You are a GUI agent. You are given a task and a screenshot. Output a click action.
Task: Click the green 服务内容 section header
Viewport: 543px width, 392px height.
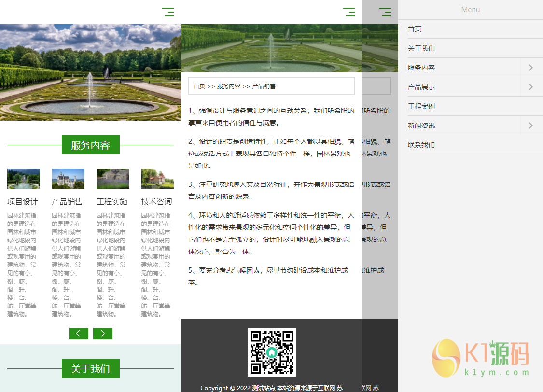90,145
